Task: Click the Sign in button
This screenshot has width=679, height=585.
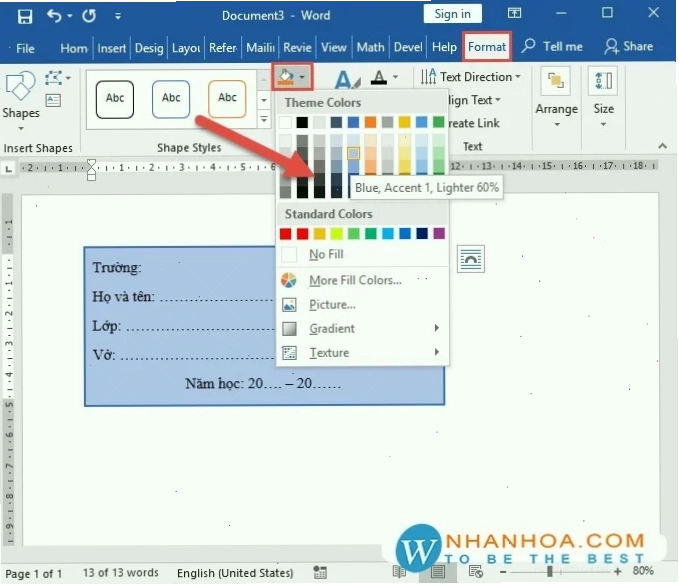Action: [x=452, y=14]
